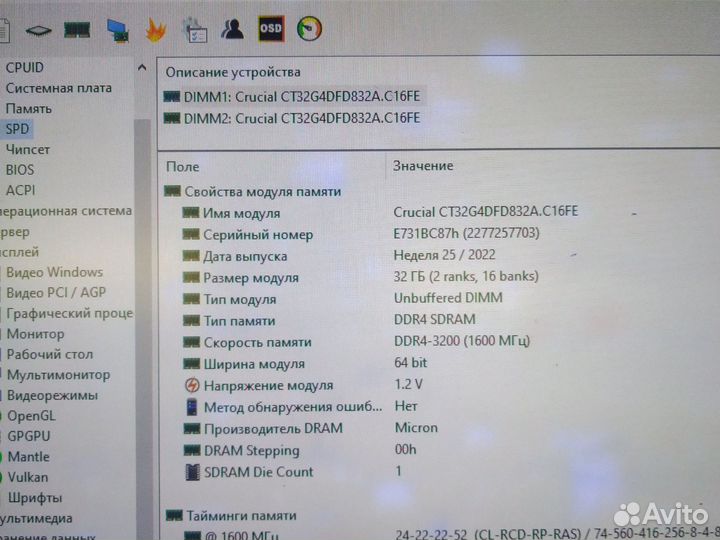Image resolution: width=720 pixels, height=540 pixels.
Task: Click the Значение column header
Action: [423, 166]
